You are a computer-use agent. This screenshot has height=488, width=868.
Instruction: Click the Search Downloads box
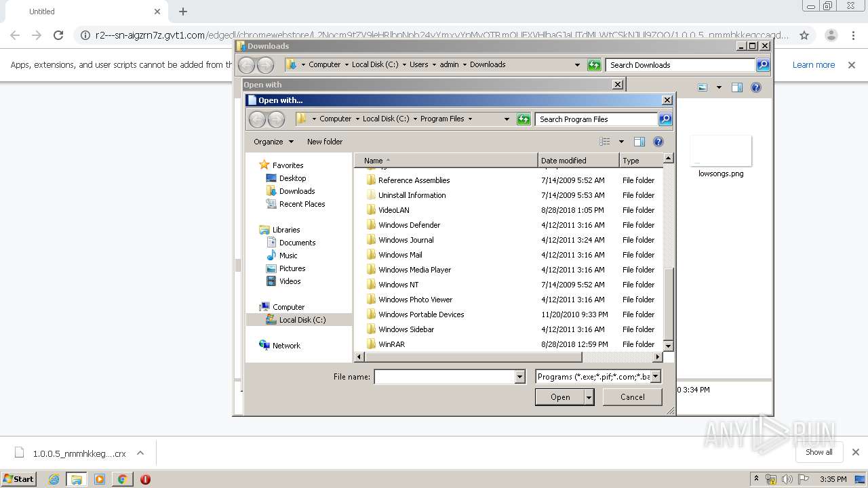coord(680,65)
